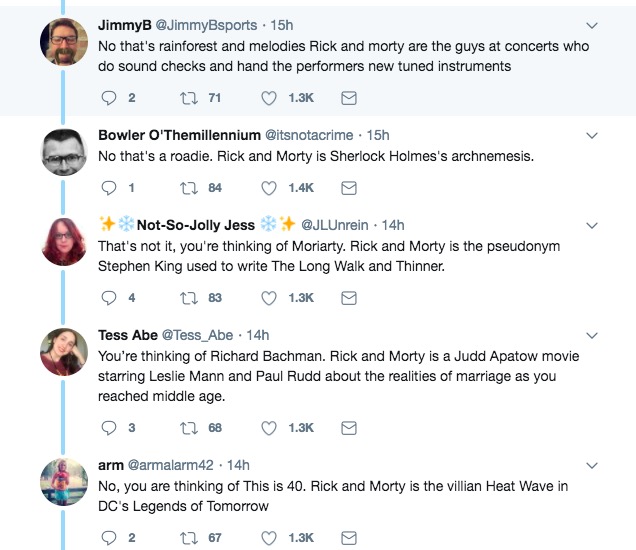Open Tess Abe's profile name link
This screenshot has height=550, width=636.
click(x=127, y=335)
